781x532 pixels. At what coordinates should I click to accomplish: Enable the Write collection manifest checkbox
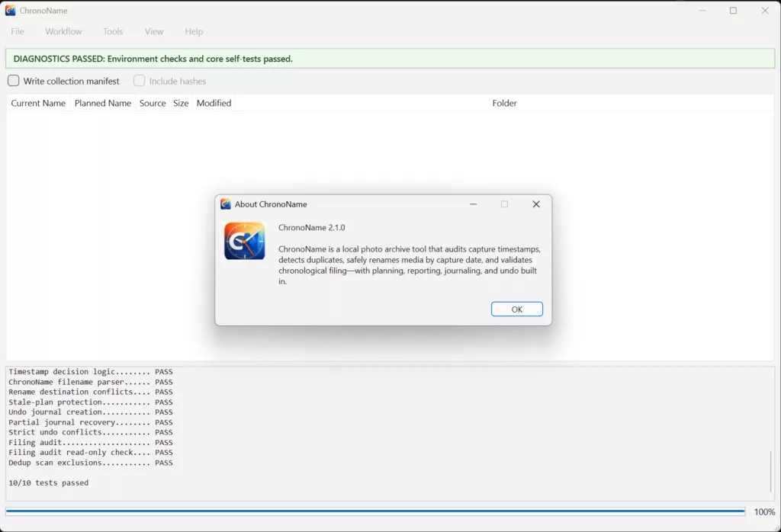click(14, 81)
